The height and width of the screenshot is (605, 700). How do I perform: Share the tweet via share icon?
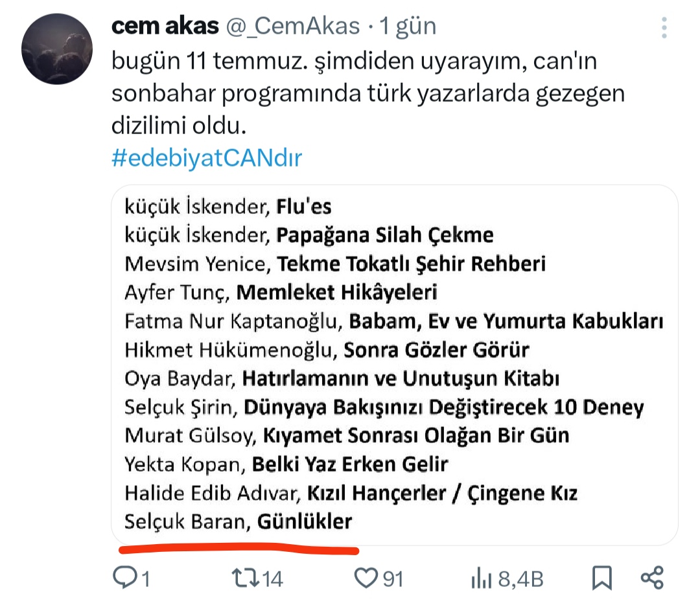pyautogui.click(x=652, y=578)
